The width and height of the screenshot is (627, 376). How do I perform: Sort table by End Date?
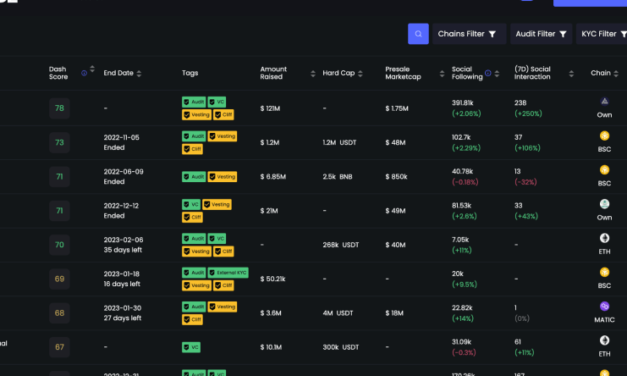pos(122,73)
